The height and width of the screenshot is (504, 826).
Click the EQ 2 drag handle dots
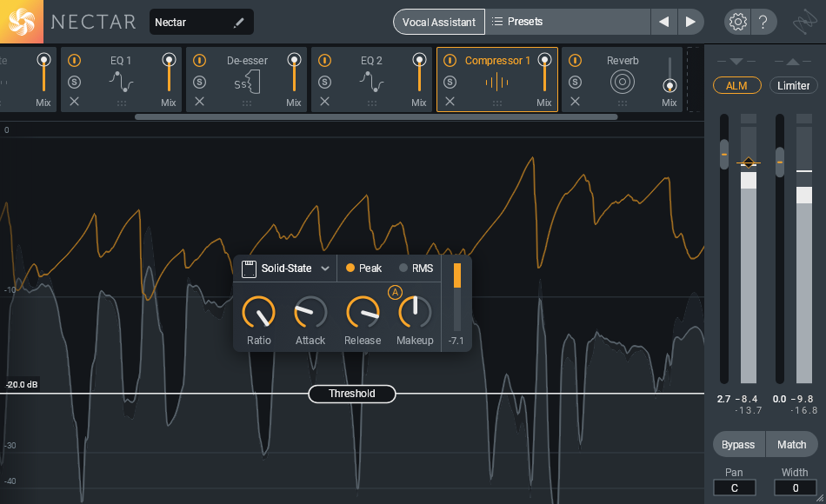(372, 103)
